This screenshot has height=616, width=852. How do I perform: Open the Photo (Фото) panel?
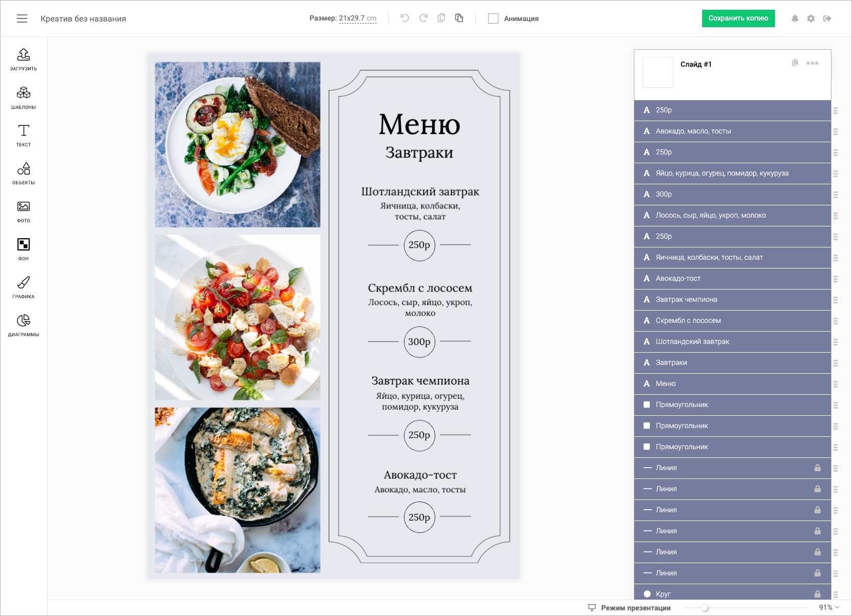point(24,211)
